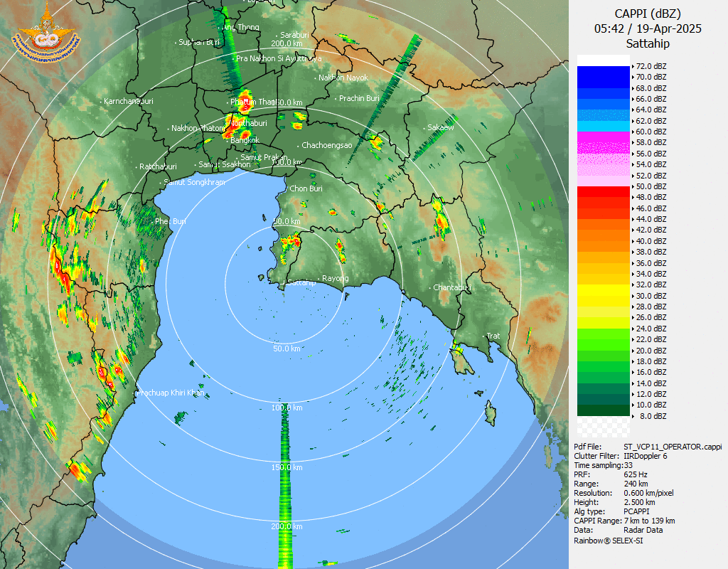This screenshot has width=728, height=569.
Task: Click the Karnchanaburi city label
Action: 128,101
